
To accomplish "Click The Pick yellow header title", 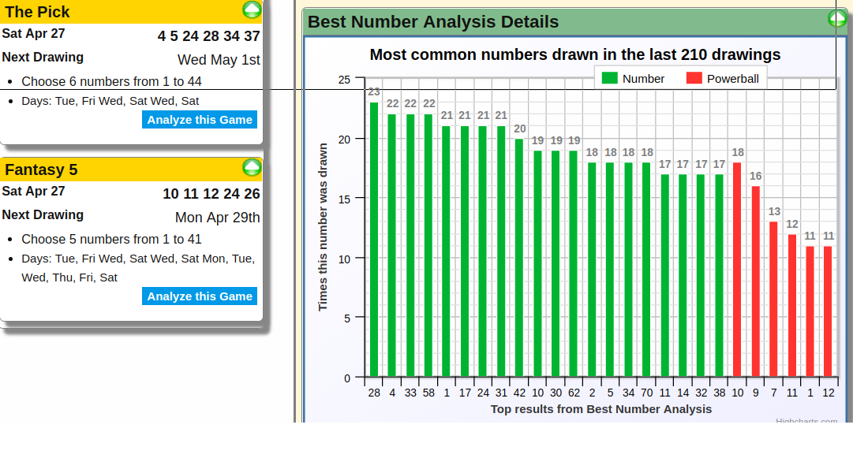I will (38, 12).
